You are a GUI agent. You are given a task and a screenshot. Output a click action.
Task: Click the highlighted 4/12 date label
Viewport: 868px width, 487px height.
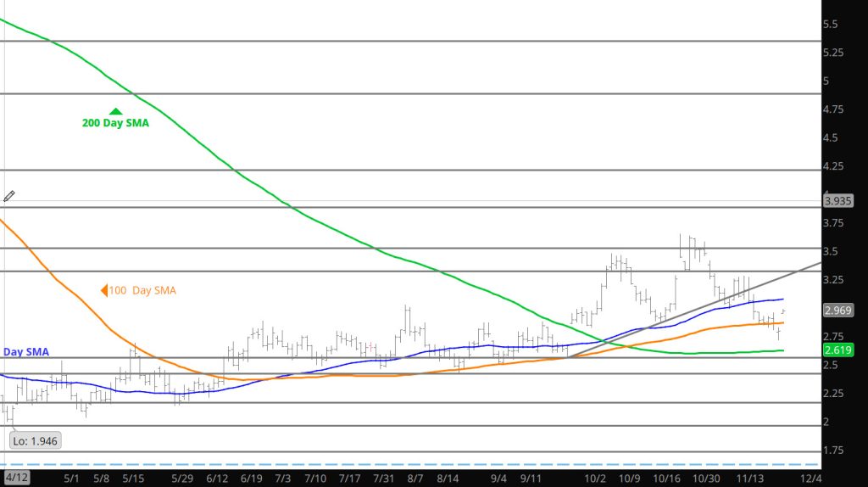[x=15, y=479]
